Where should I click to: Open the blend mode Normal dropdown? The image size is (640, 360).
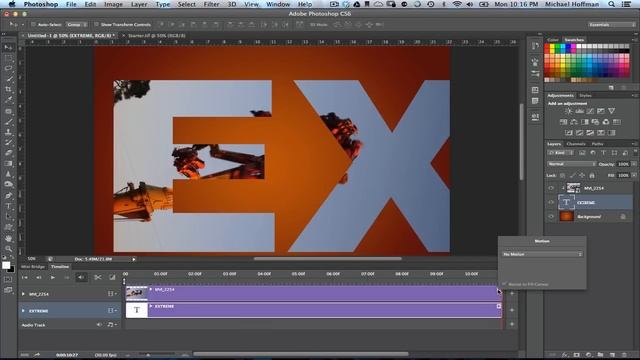tap(571, 164)
